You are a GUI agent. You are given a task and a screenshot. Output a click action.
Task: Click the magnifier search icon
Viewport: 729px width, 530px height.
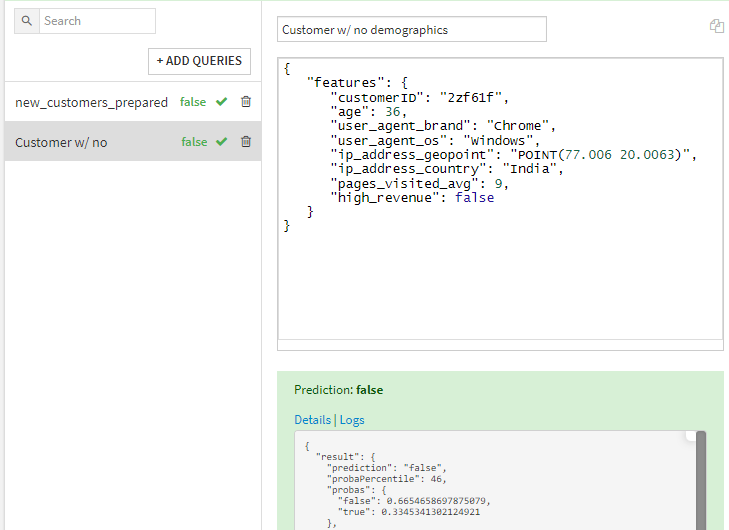tap(27, 21)
